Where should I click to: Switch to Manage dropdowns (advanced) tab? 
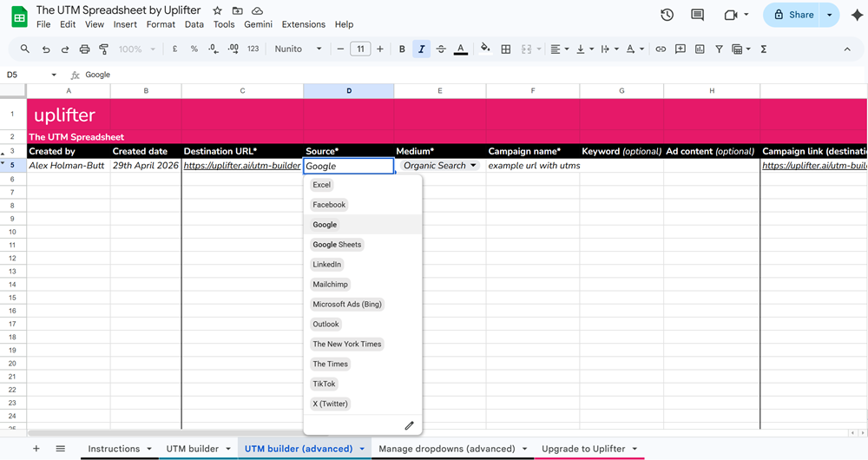[x=447, y=449]
